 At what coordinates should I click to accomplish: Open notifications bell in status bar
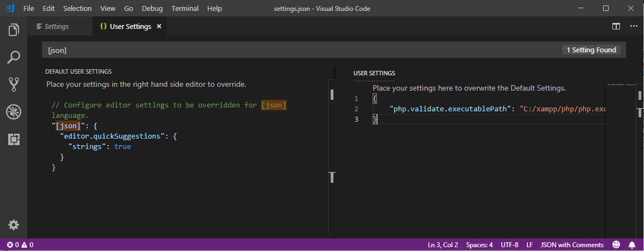632,245
